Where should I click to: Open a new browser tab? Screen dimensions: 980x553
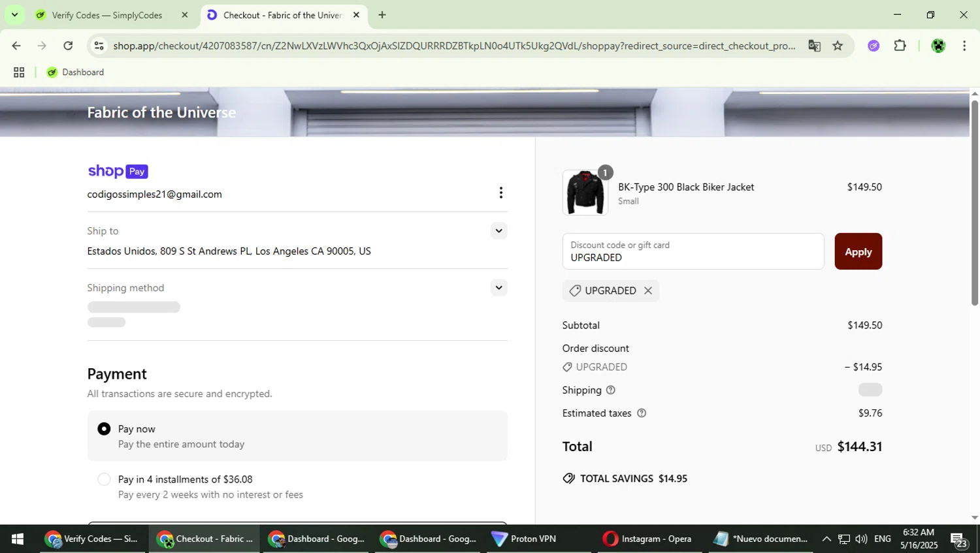tap(382, 15)
